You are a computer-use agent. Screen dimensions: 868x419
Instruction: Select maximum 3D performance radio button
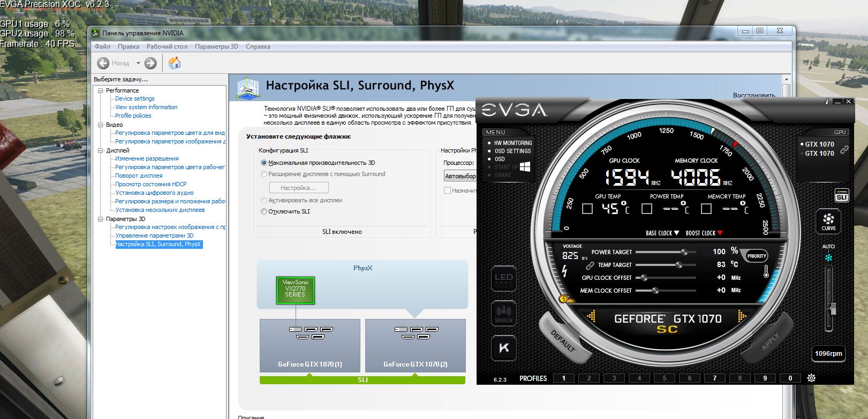pyautogui.click(x=263, y=163)
